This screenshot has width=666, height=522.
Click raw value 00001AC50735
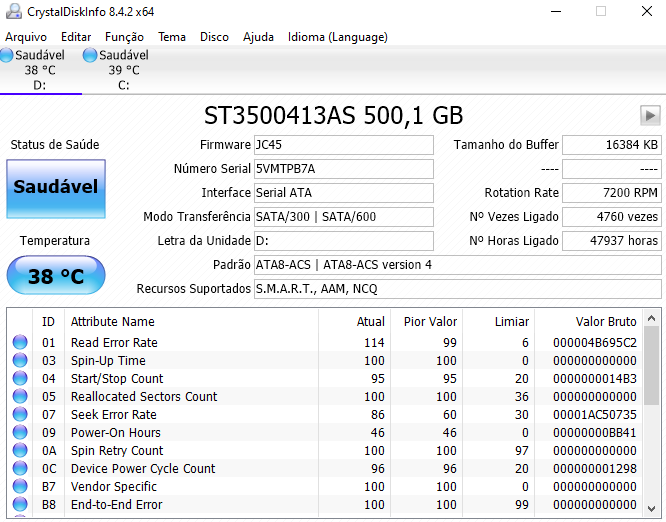pyautogui.click(x=595, y=415)
